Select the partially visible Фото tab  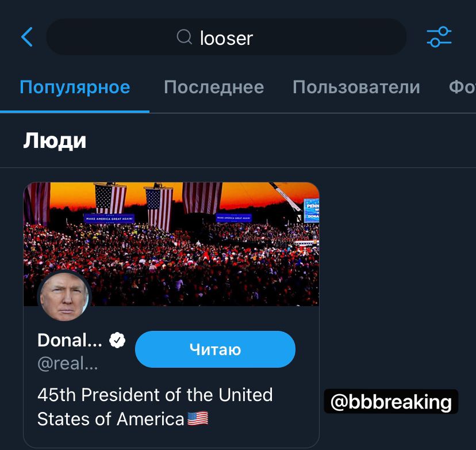tap(462, 87)
